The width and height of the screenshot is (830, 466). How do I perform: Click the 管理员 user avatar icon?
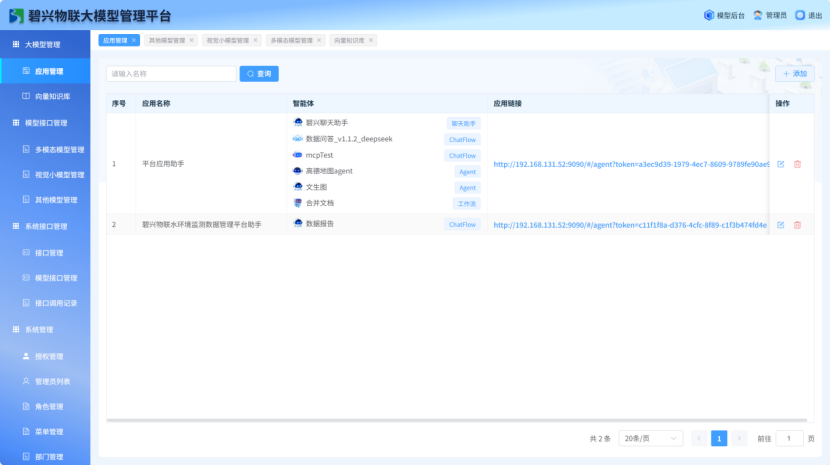[758, 15]
